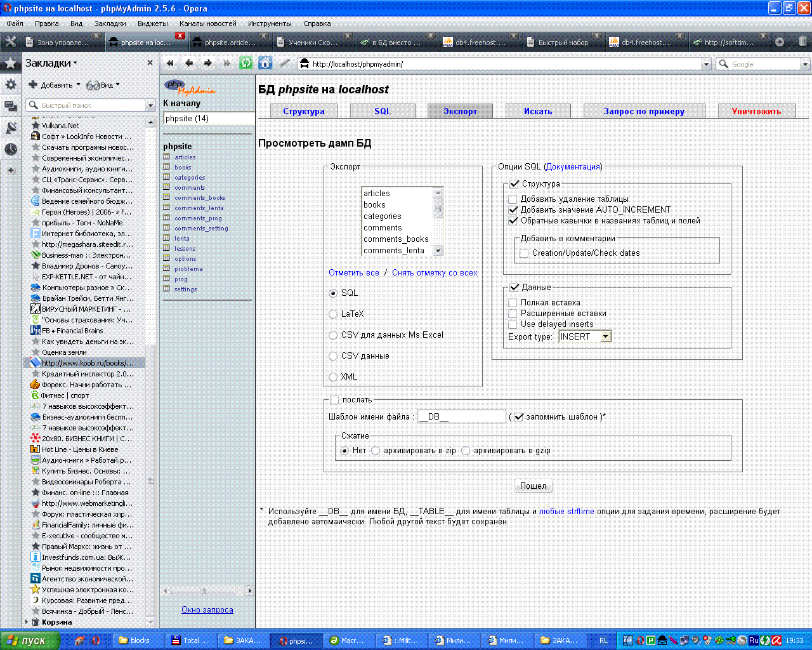
Task: Open the history clock panel icon
Action: (11, 149)
